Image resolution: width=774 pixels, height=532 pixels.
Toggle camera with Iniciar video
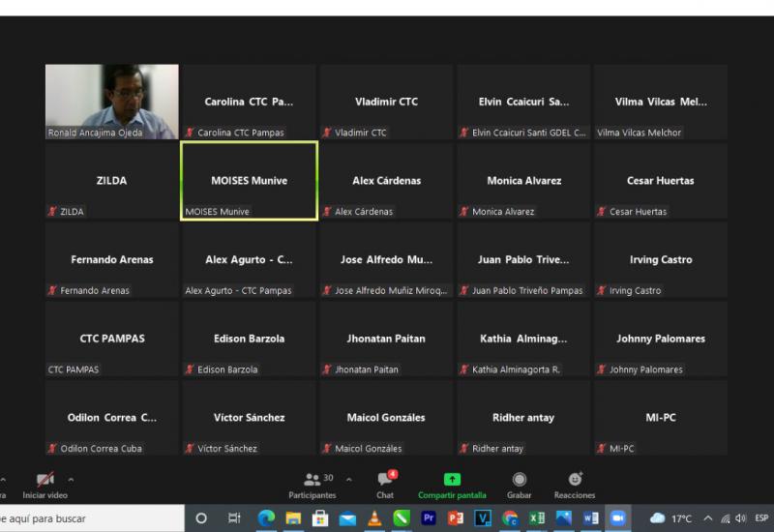pyautogui.click(x=45, y=485)
